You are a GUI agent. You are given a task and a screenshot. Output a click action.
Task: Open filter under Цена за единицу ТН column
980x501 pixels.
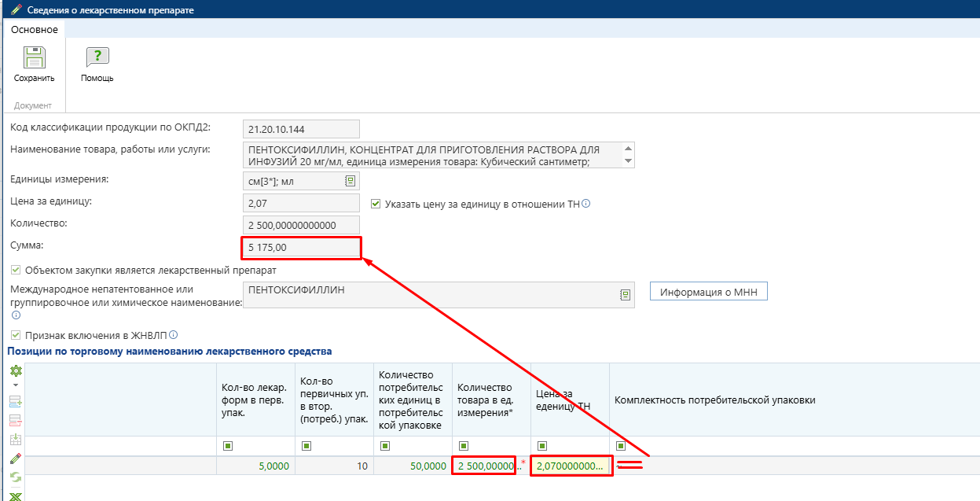pos(542,446)
